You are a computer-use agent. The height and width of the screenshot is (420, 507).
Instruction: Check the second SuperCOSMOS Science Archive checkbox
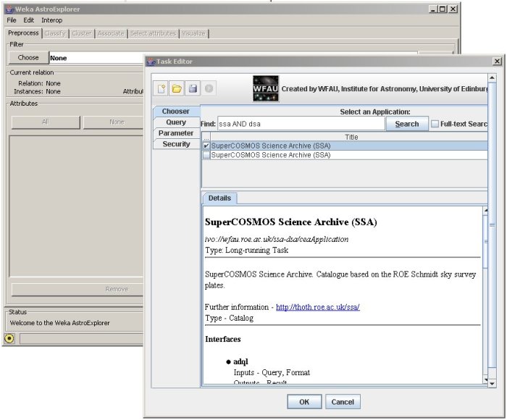coord(206,155)
